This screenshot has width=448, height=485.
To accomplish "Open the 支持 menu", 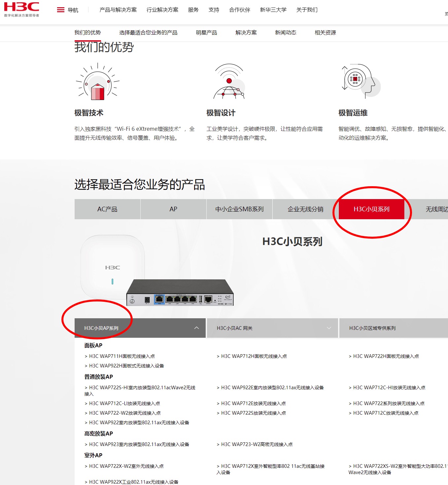I will pyautogui.click(x=214, y=10).
